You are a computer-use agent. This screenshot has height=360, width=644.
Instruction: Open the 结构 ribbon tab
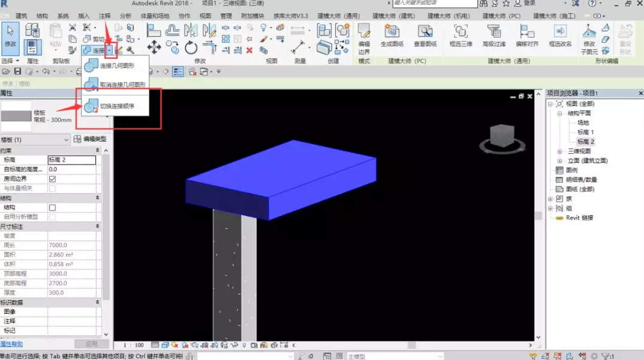[x=43, y=16]
